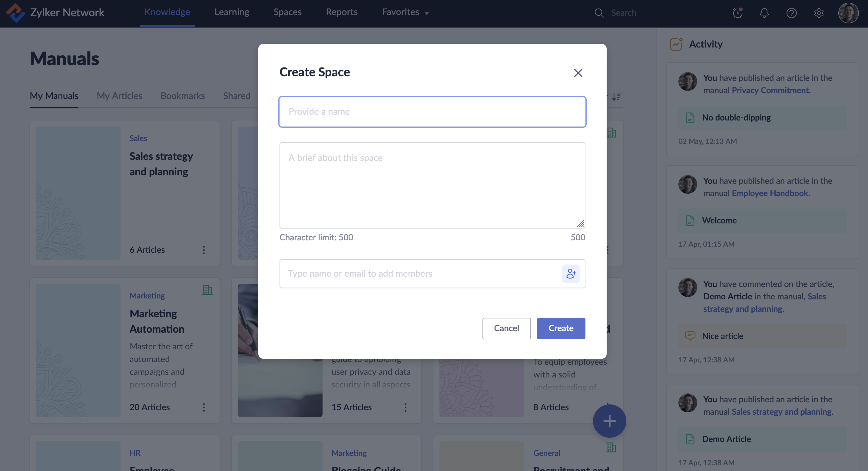Click the Marketing label on Blogging Guide card

[349, 453]
